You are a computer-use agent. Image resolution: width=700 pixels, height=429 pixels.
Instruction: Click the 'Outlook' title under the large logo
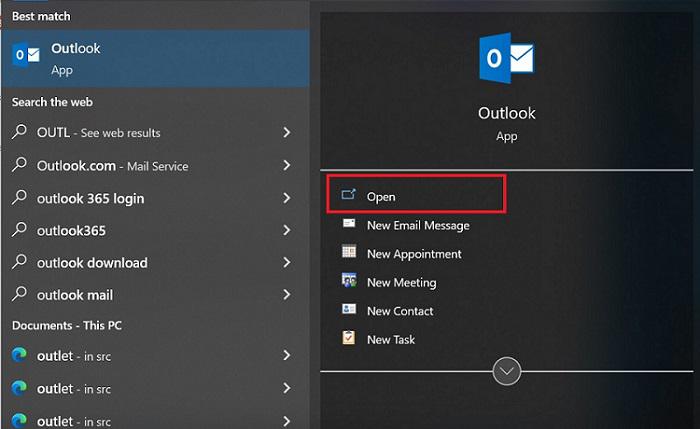pyautogui.click(x=506, y=113)
